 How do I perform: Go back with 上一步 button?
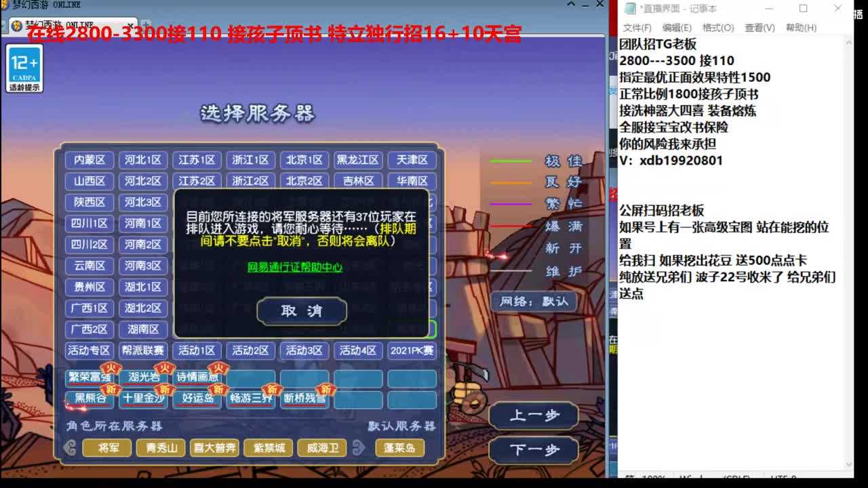point(534,415)
